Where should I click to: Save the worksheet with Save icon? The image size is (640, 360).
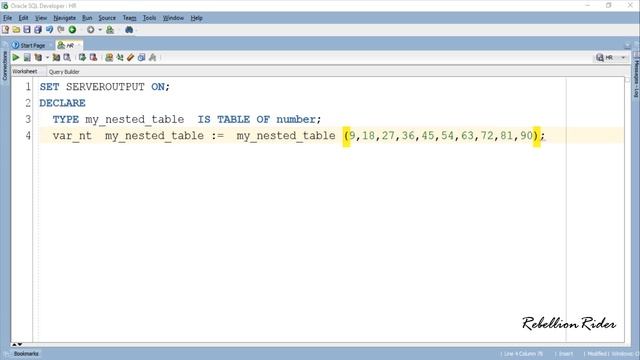[27, 30]
